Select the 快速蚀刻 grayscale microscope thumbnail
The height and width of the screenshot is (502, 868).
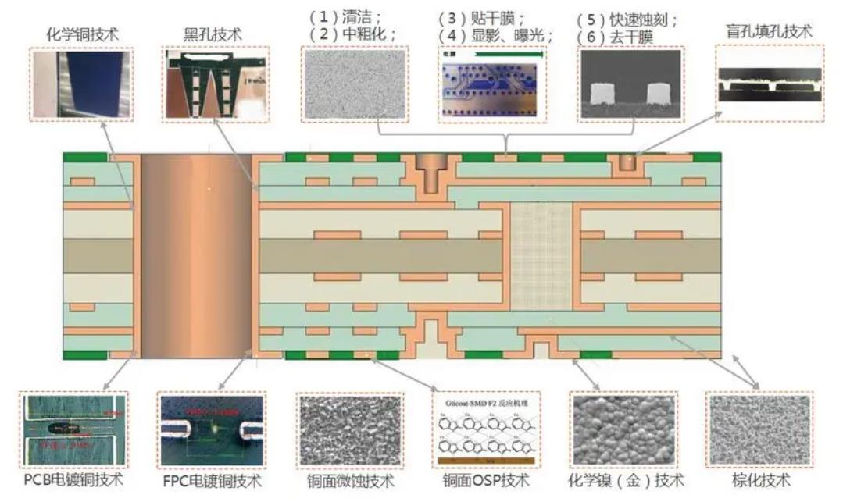coord(630,84)
